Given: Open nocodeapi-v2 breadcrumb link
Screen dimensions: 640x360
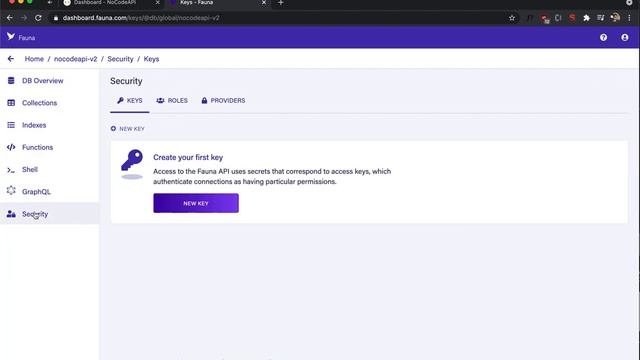Looking at the screenshot, I should point(76,59).
